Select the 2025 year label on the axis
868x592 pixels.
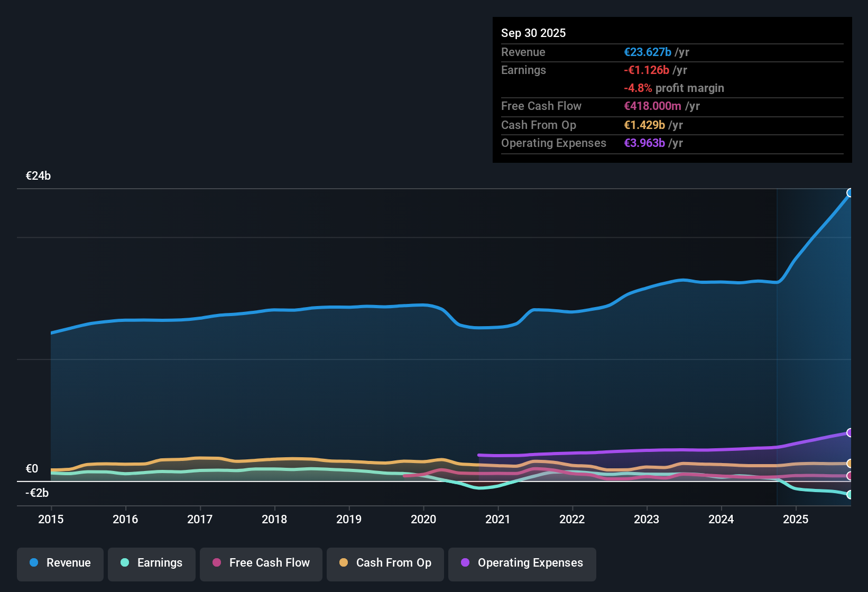click(796, 520)
